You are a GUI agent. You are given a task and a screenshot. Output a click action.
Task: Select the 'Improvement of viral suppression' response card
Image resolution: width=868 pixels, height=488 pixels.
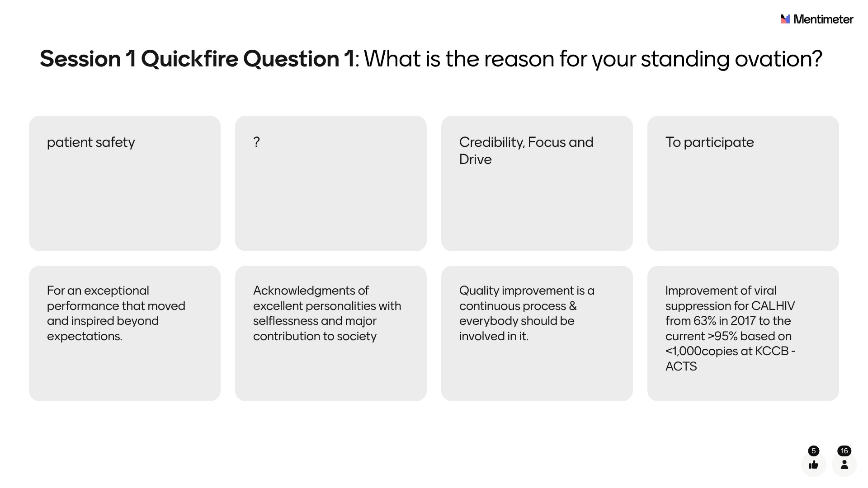point(743,333)
